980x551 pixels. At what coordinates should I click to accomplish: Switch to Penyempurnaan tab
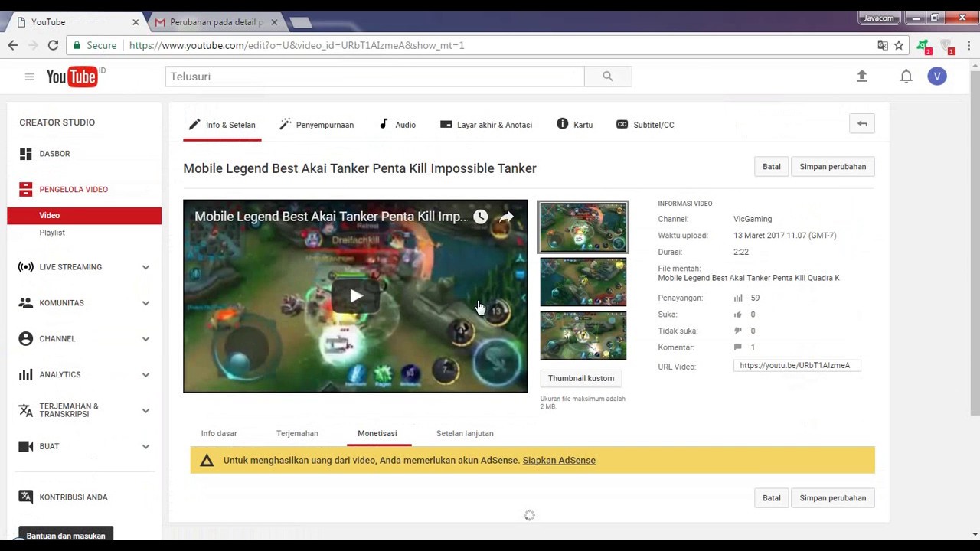coord(317,125)
